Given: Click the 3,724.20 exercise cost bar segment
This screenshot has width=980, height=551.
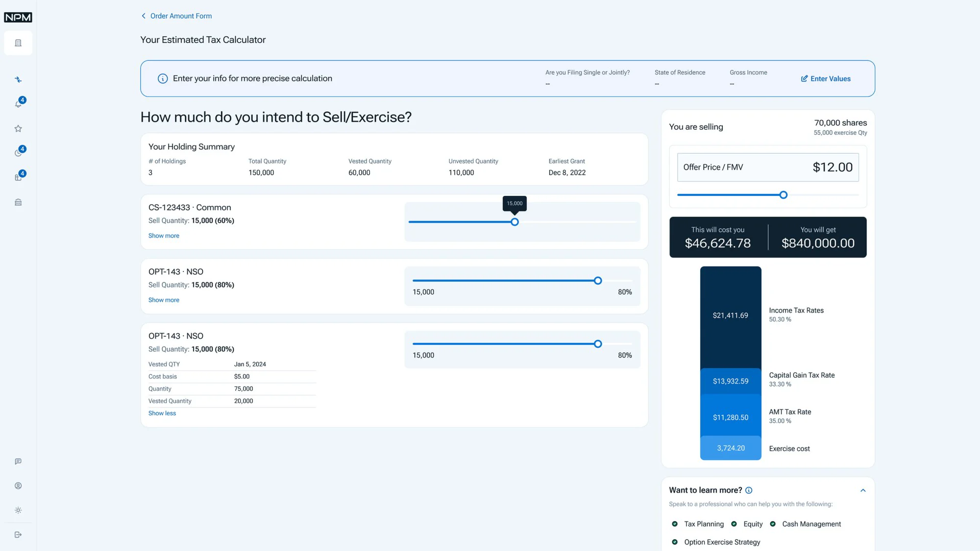Looking at the screenshot, I should [731, 448].
